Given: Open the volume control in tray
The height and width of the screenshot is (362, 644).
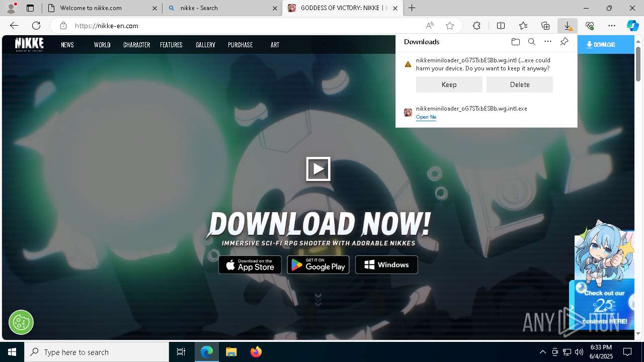Looking at the screenshot, I should (x=579, y=352).
